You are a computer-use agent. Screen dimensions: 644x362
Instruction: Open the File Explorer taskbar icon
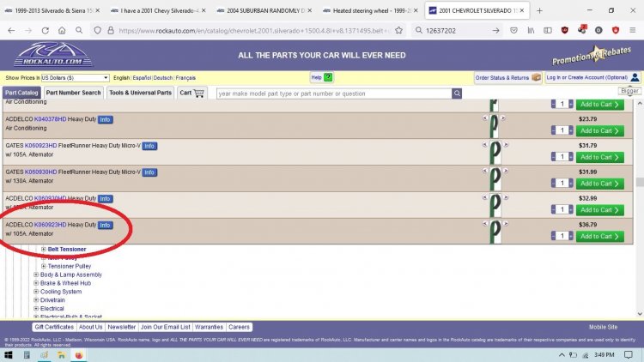tap(61, 354)
